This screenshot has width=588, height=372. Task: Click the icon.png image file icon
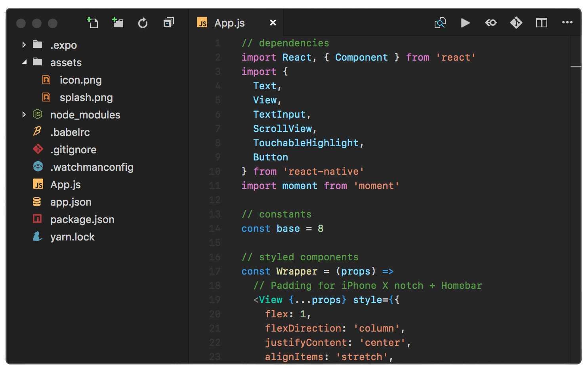pyautogui.click(x=46, y=80)
